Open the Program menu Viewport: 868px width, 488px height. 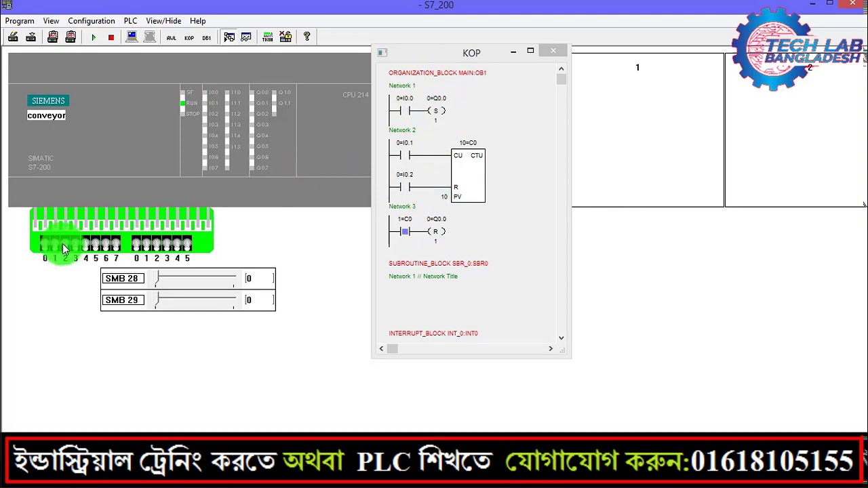tap(20, 21)
